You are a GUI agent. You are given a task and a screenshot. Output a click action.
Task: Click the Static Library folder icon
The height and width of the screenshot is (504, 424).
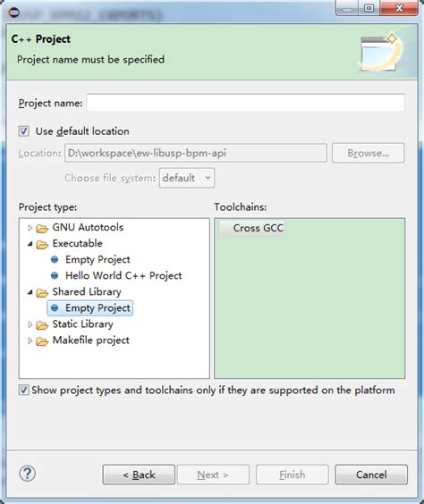42,325
